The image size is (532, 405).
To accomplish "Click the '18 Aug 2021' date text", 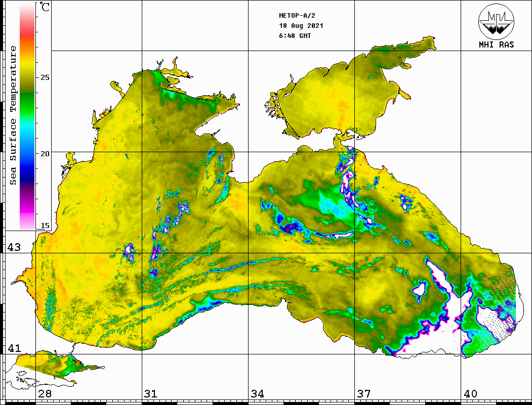I will click(301, 26).
